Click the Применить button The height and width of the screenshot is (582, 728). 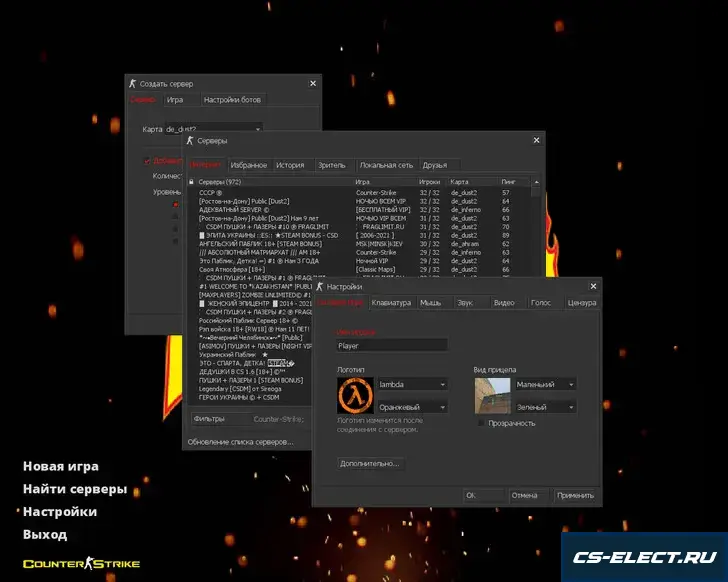point(575,495)
